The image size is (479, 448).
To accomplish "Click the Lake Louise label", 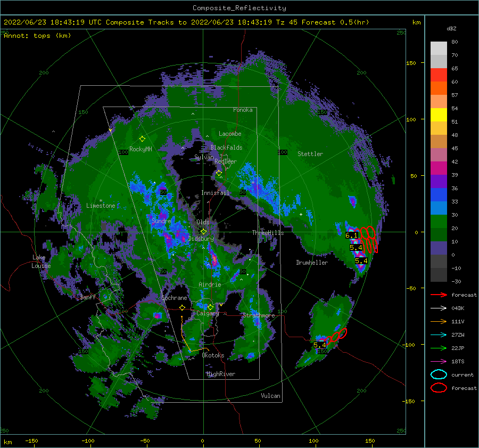I will tap(41, 262).
